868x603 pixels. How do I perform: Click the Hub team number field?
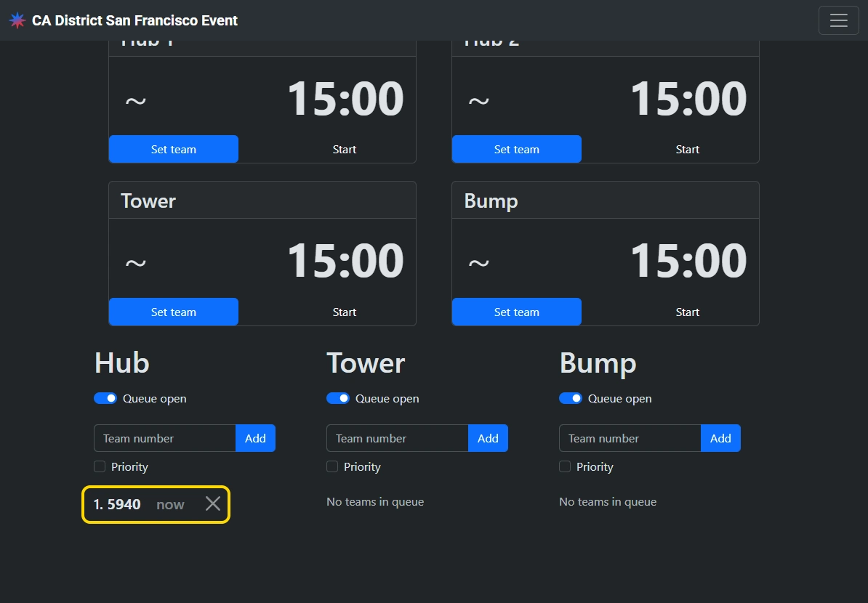(x=165, y=438)
